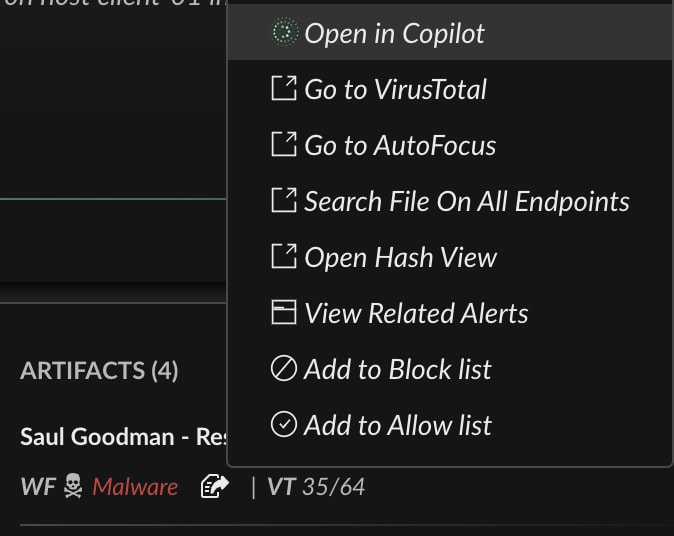Screen dimensions: 674x536
Task: Click the external-link icon beside Go to AutoFocus
Action: coord(284,145)
